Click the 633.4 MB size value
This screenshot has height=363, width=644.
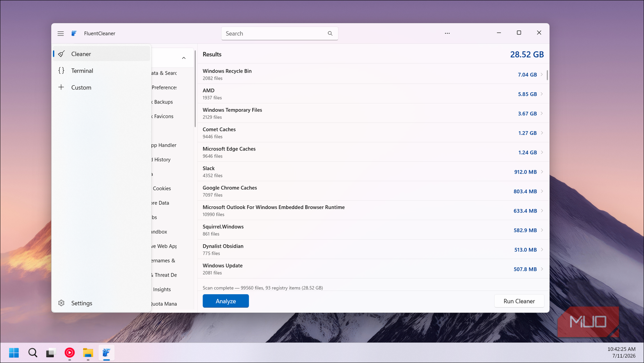[525, 211]
